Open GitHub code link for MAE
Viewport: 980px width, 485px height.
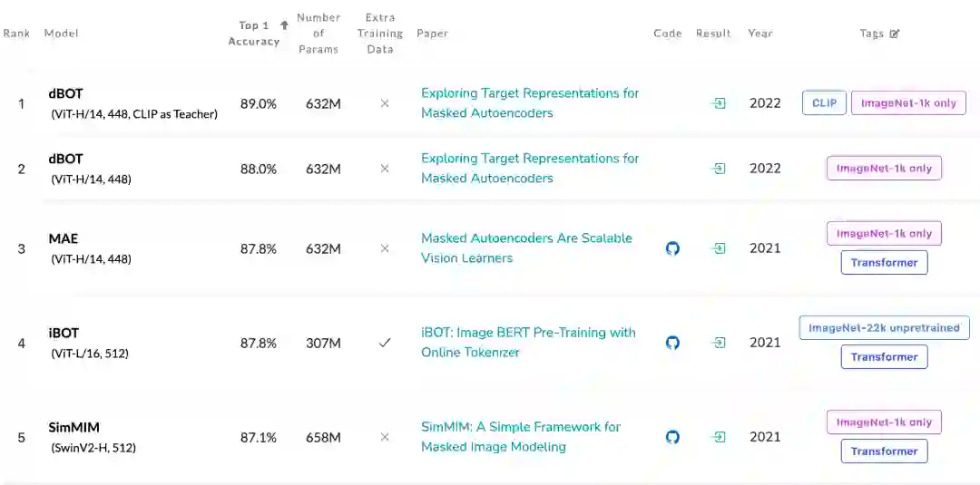[672, 248]
